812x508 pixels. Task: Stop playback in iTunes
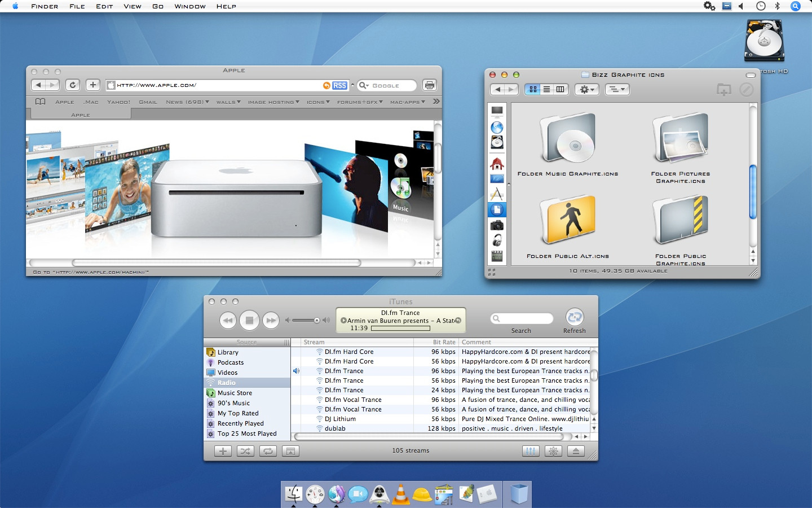click(249, 321)
